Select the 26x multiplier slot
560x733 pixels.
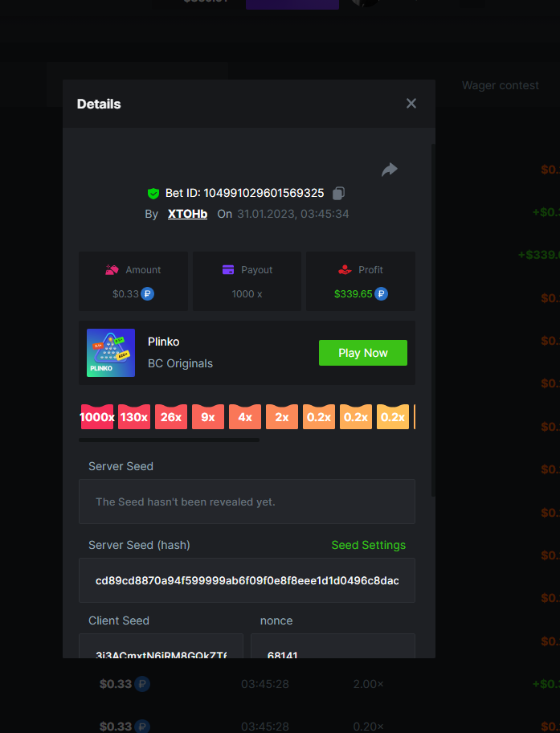pyautogui.click(x=171, y=417)
